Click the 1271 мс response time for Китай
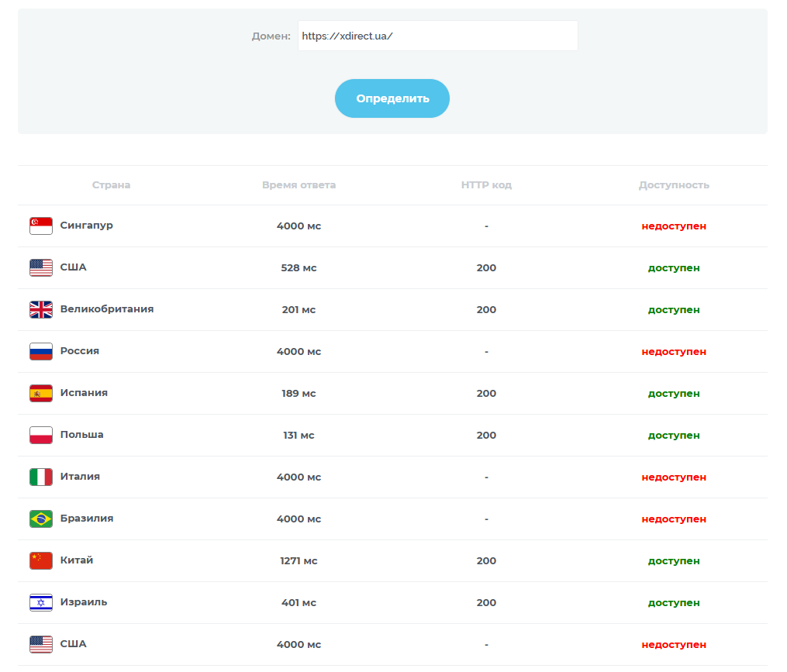The image size is (787, 672). [299, 560]
